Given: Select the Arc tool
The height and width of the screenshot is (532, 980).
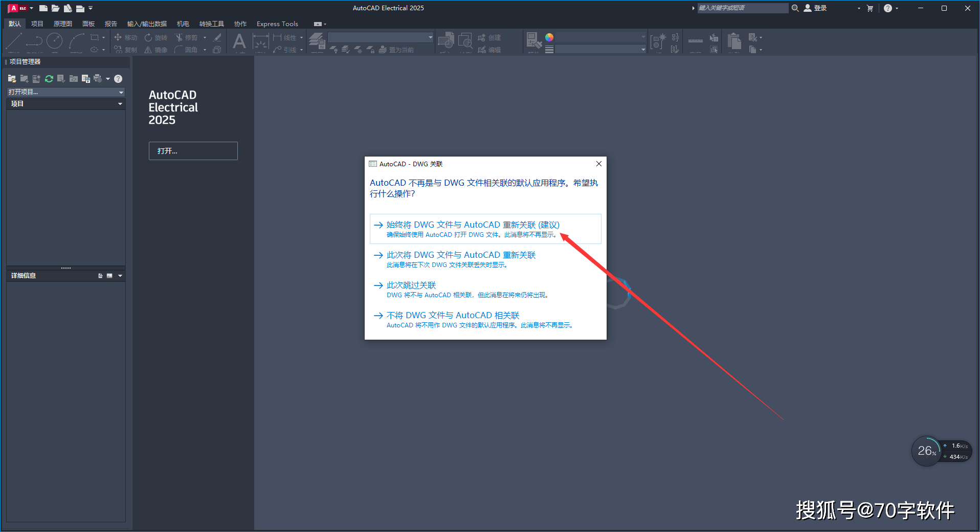Looking at the screenshot, I should coord(76,41).
